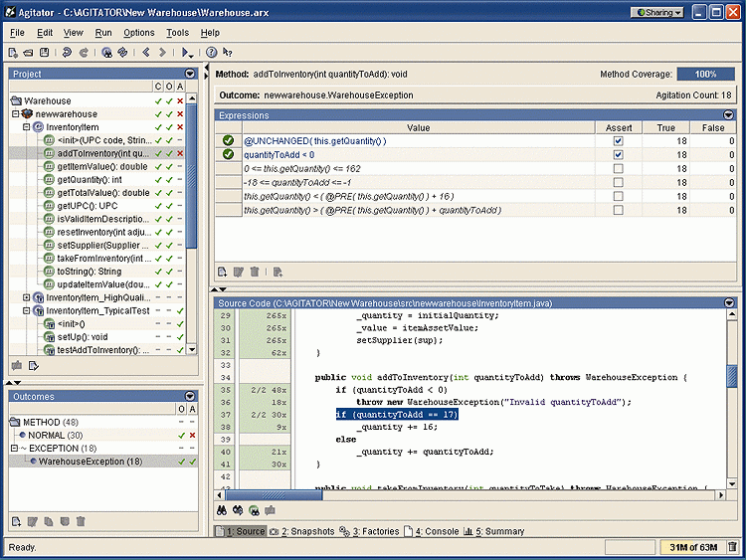Uncheck Assert for quantityToAdd < 0 row
The image size is (746, 560).
pyautogui.click(x=618, y=155)
